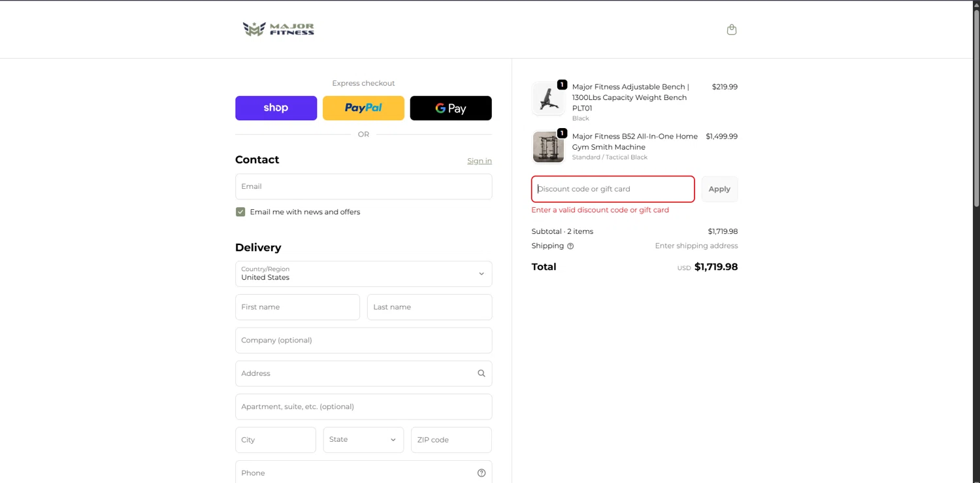Focus the First name field
The width and height of the screenshot is (980, 483).
point(297,307)
